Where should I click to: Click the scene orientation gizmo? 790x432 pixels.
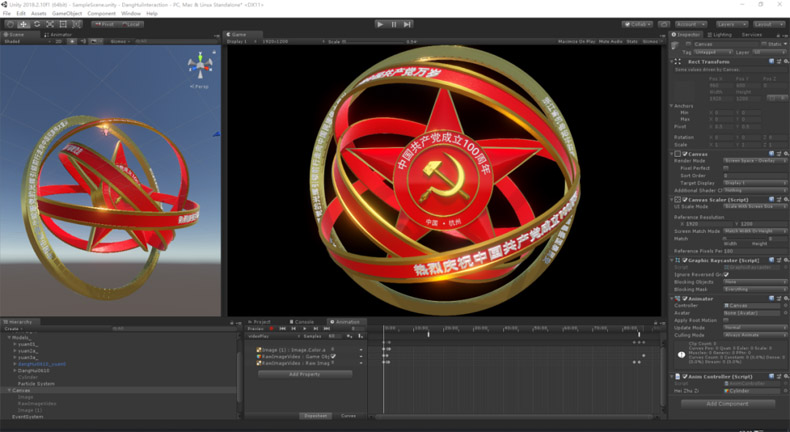tap(200, 66)
